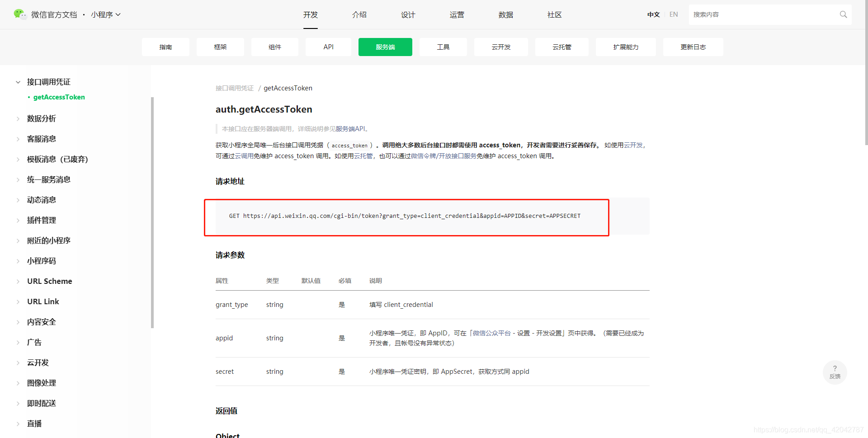This screenshot has width=868, height=438.
Task: Switch to the 介绍 top tab
Action: pos(359,15)
